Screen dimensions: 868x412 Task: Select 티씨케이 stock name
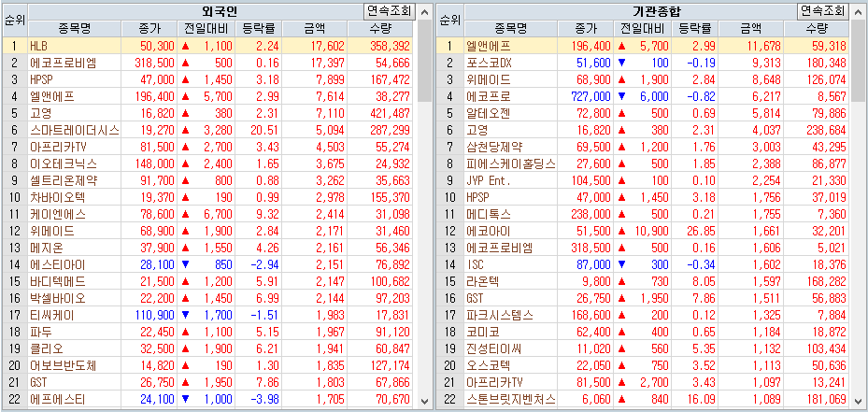click(x=51, y=316)
